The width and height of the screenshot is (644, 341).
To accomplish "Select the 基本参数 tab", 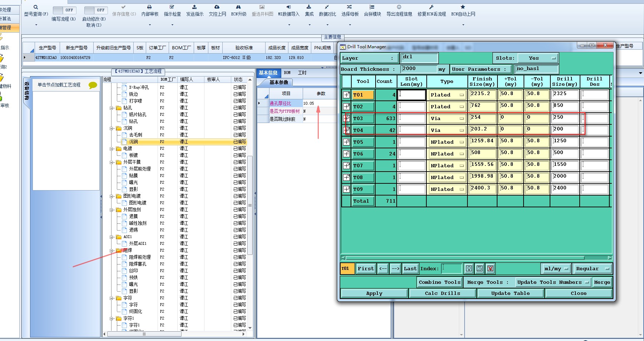I will 279,82.
